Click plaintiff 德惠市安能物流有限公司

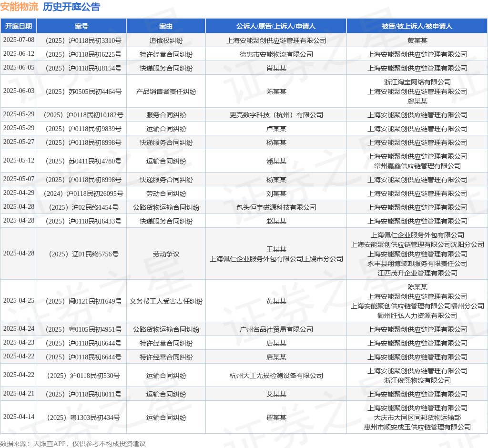tap(276, 54)
